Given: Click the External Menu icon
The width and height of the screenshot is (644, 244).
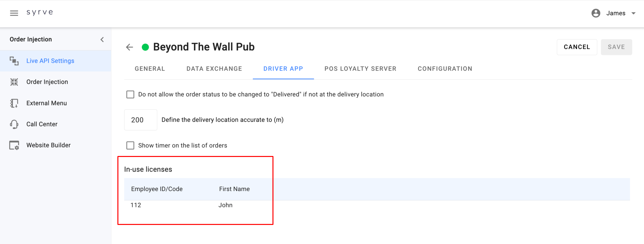Looking at the screenshot, I should (x=14, y=103).
